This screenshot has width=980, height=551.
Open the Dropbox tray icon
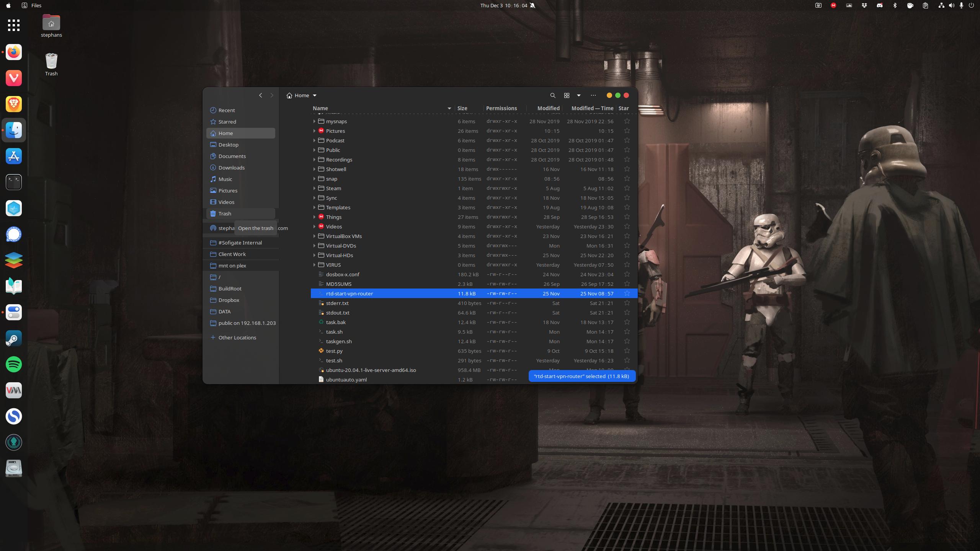[864, 5]
